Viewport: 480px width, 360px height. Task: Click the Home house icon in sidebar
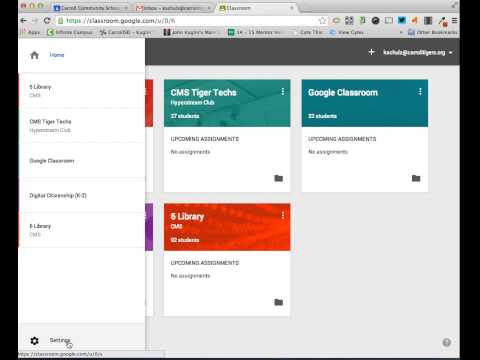pos(34,55)
